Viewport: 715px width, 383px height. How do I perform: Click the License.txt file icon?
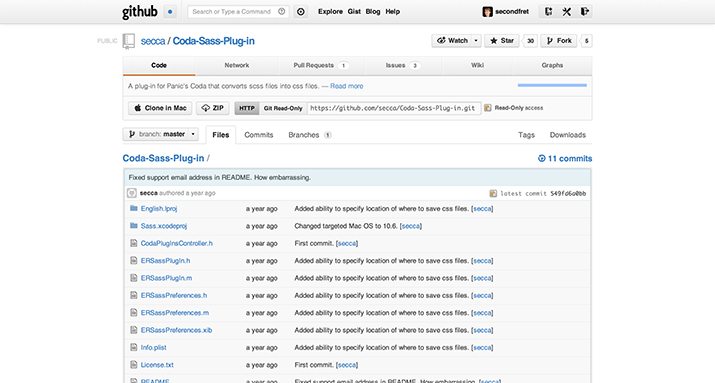134,364
